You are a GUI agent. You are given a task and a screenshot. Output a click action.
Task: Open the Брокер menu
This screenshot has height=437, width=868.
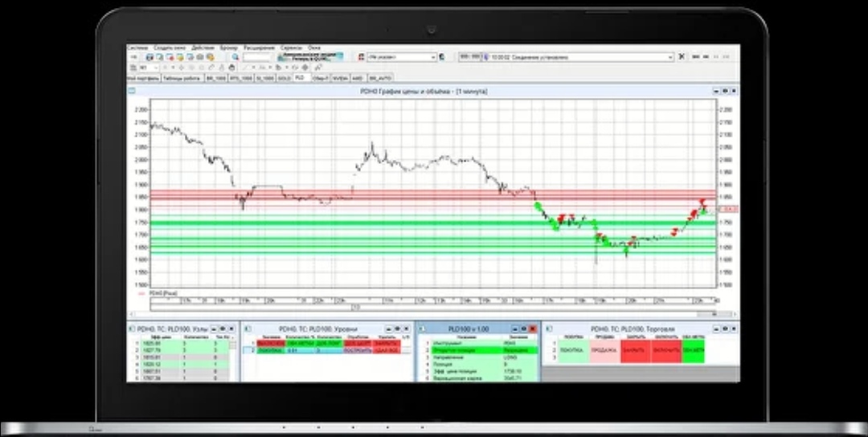(x=229, y=48)
